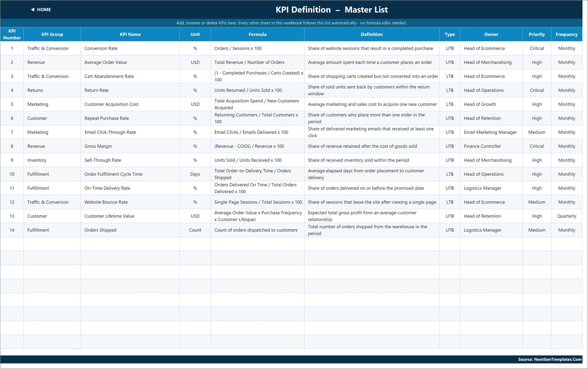
Task: Click the HOME back arrow icon
Action: (33, 10)
